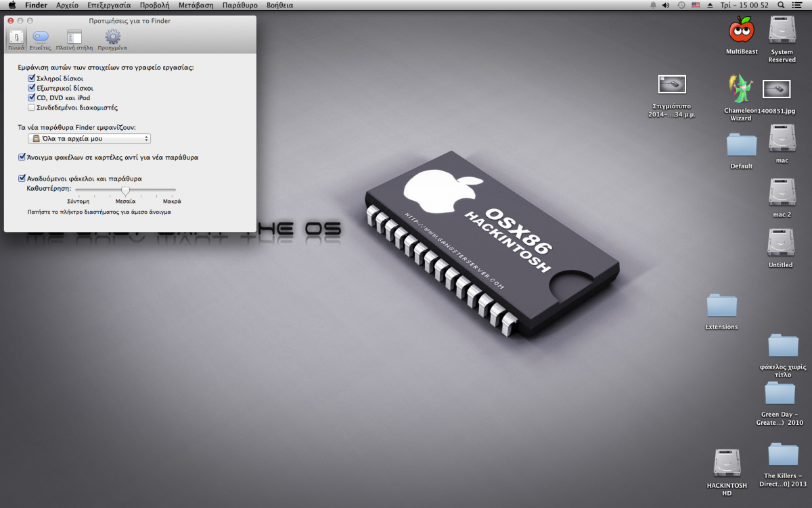812x508 pixels.
Task: Switch to the Προηγμένα tab
Action: (x=112, y=41)
